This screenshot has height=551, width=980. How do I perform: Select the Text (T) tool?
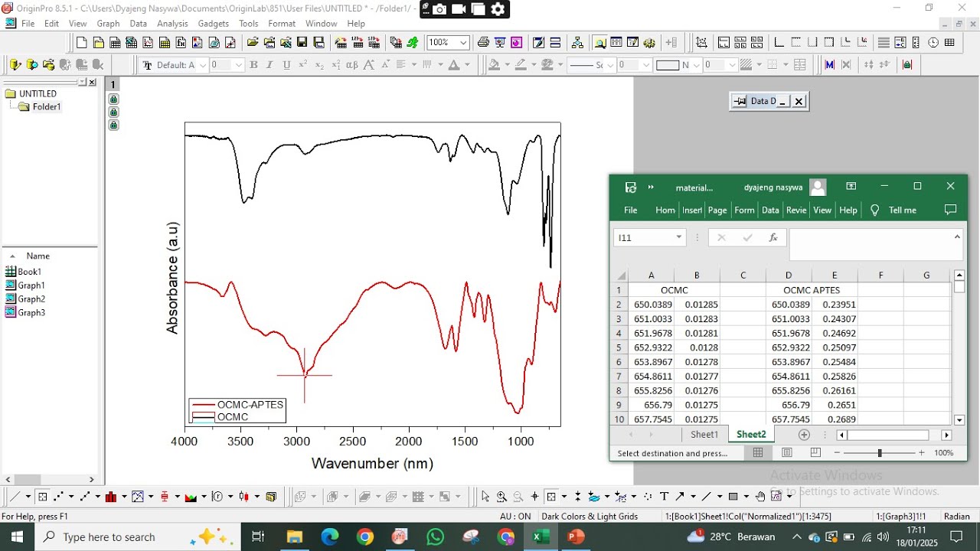pos(664,497)
